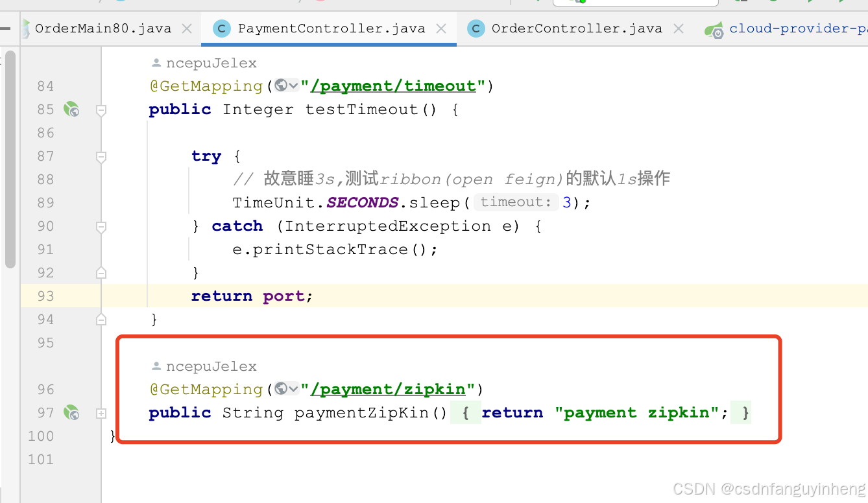Open URL globe dropdown for /payment/zipkin mapping

click(286, 389)
